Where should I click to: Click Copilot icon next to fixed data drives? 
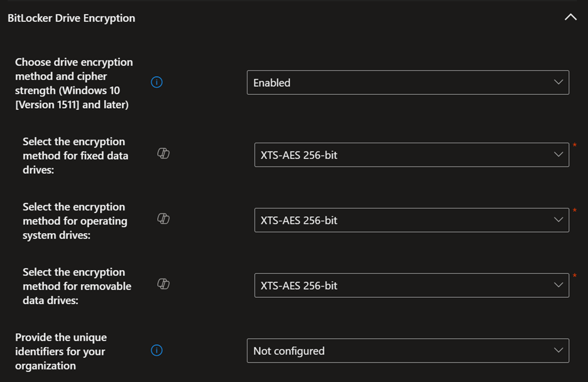tap(163, 153)
